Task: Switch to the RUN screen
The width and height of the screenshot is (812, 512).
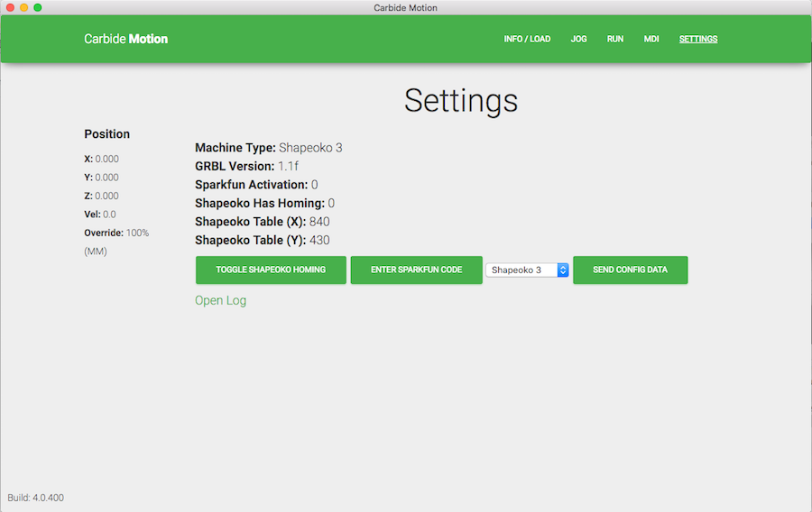Action: point(614,39)
